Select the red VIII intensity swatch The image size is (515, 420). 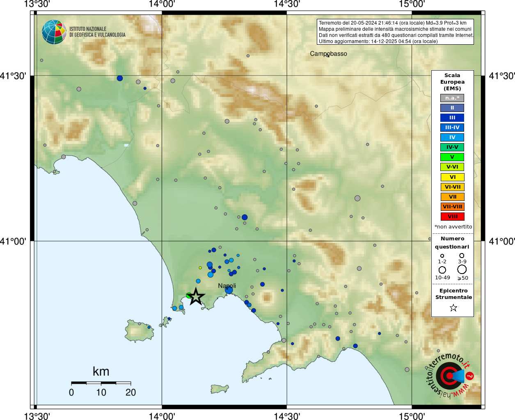(x=452, y=217)
